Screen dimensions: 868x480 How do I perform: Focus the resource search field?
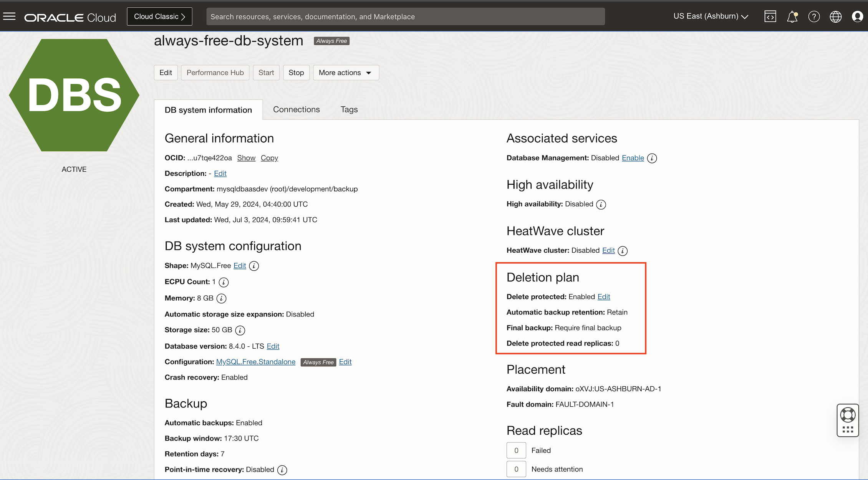point(405,17)
